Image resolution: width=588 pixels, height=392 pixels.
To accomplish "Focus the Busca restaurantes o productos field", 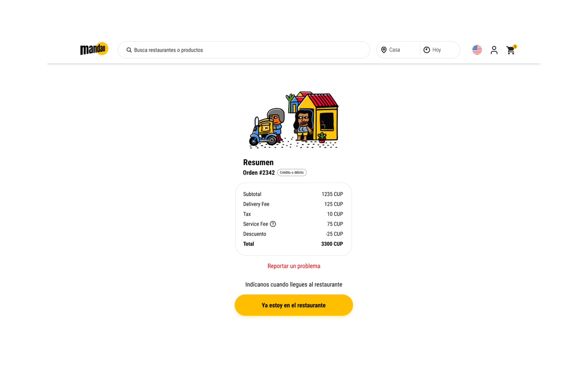I will click(244, 50).
